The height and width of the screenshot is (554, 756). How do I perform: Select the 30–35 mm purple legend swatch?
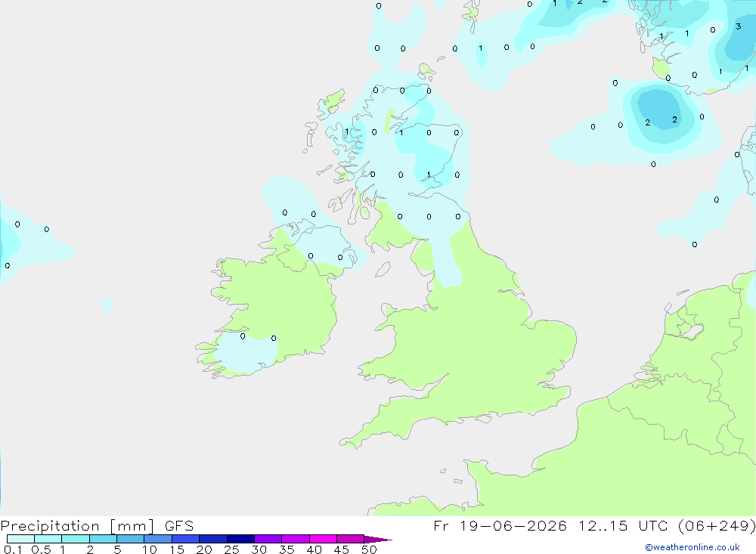268,539
